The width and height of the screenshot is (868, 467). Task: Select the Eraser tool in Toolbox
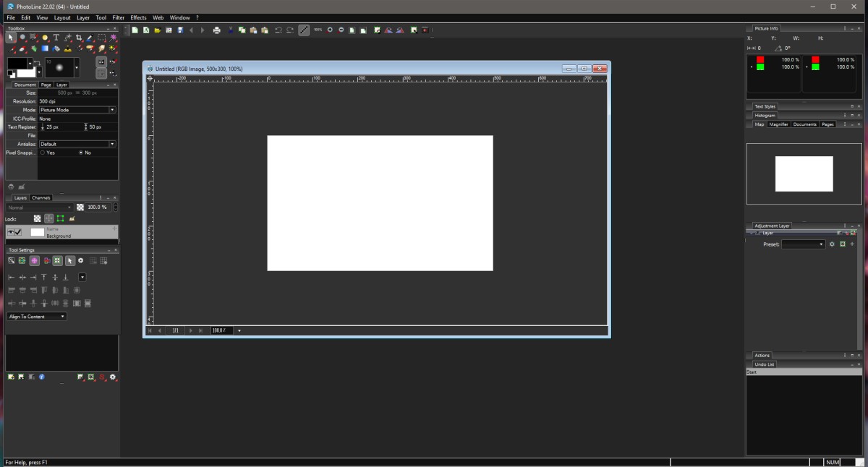22,49
